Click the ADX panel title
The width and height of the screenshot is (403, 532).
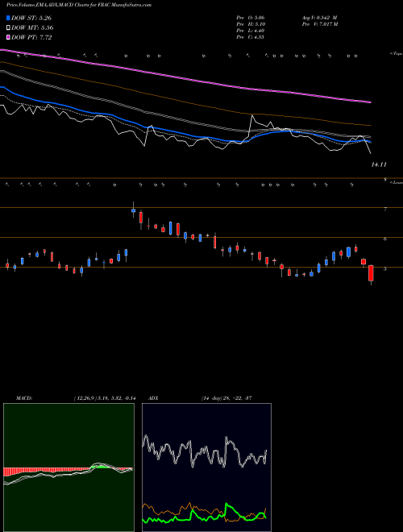154,398
